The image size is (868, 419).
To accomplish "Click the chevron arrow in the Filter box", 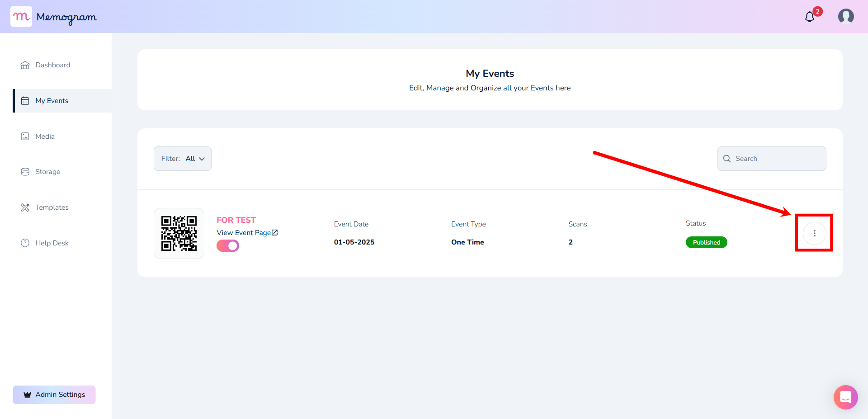I will (x=202, y=159).
